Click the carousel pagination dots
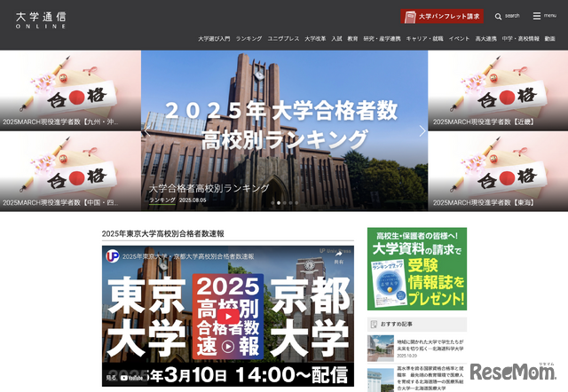 [x=284, y=203]
